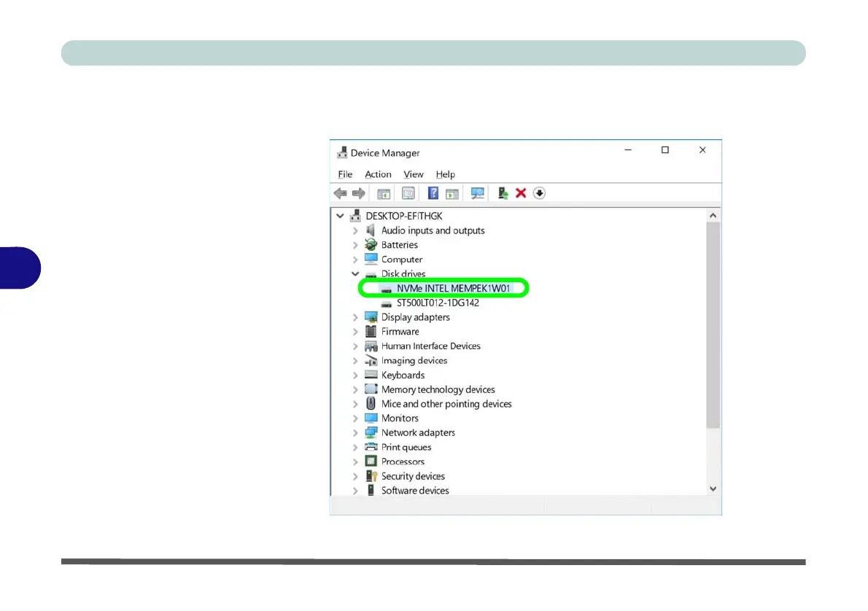The image size is (868, 611).
Task: Maximize the Device Manager window
Action: tap(664, 150)
